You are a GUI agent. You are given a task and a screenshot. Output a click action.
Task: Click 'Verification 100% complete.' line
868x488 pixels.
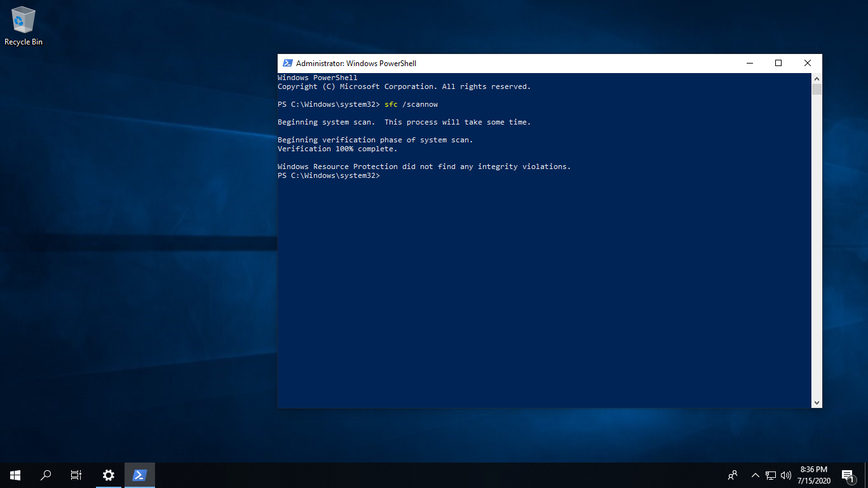(x=337, y=149)
